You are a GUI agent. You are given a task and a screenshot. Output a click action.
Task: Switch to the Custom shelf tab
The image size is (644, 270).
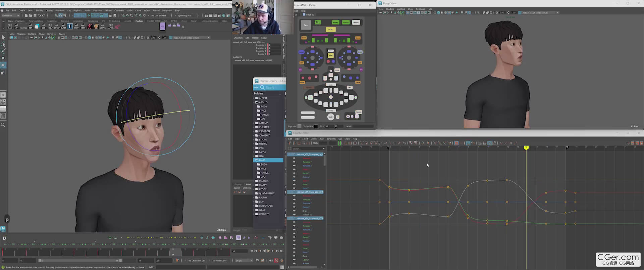click(x=139, y=21)
